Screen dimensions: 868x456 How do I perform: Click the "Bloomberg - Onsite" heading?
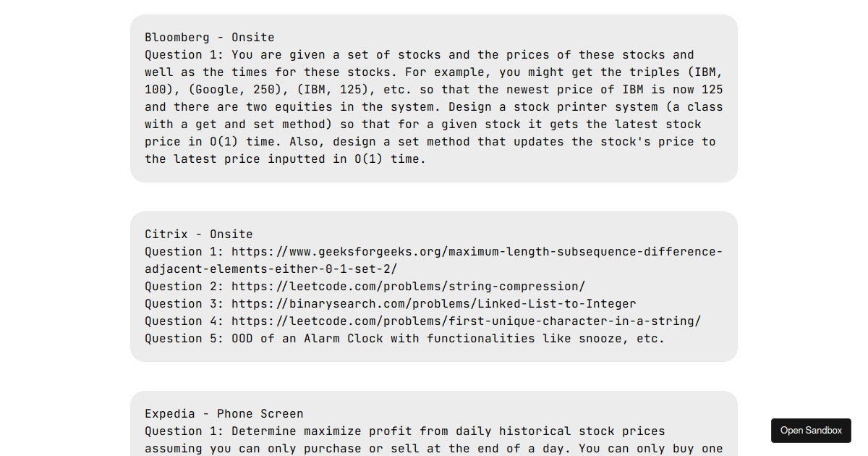(x=209, y=38)
